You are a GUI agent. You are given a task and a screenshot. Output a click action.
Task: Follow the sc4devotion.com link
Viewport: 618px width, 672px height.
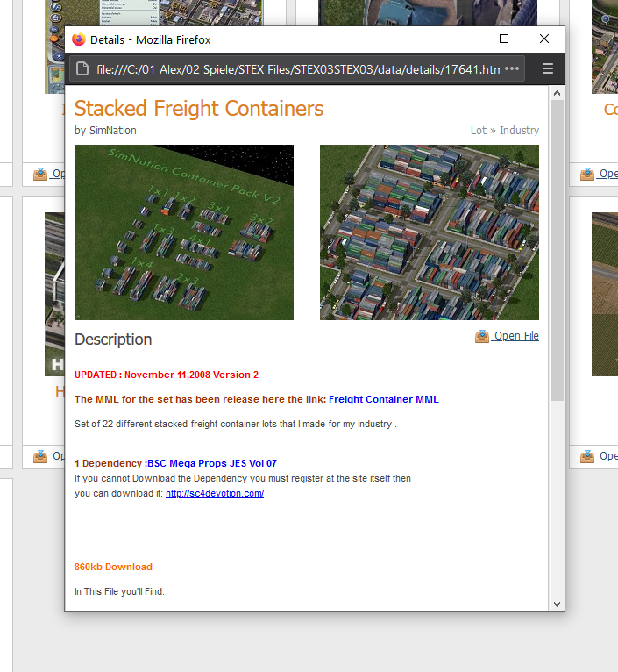pos(215,493)
